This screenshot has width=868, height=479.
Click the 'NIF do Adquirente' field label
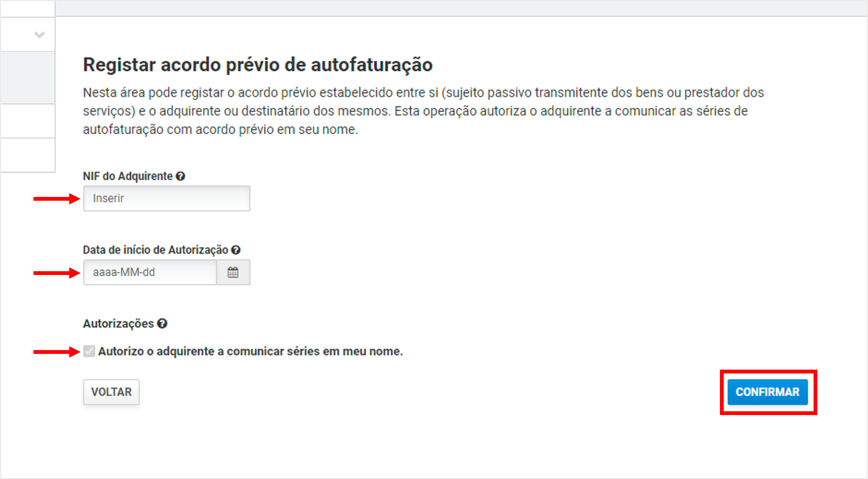(x=128, y=176)
